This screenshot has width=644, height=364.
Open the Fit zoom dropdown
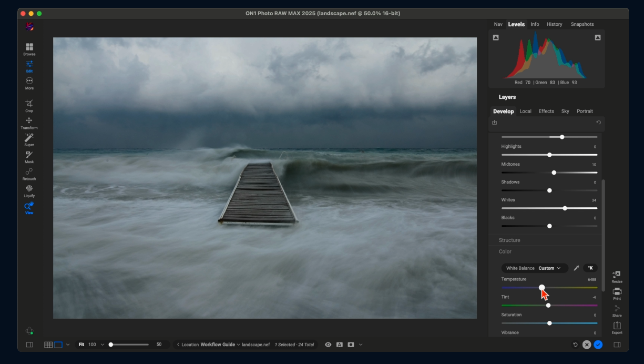click(102, 345)
